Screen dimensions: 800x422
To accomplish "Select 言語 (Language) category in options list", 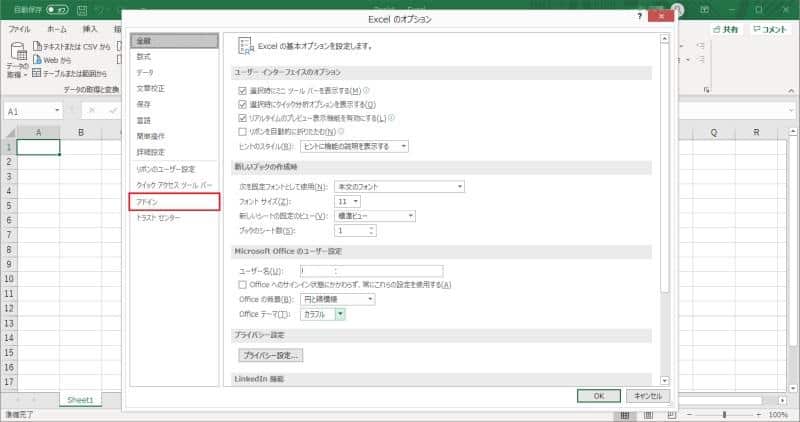I will [174, 120].
